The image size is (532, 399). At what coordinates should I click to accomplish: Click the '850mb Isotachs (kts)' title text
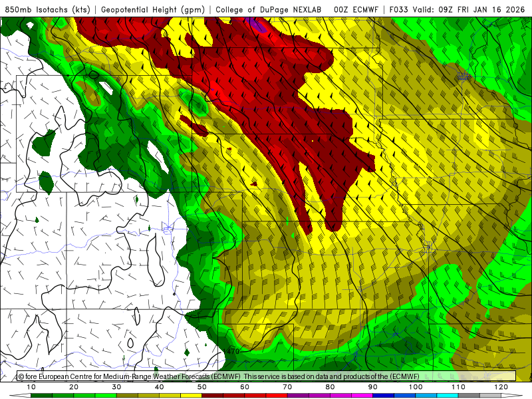[x=47, y=10]
